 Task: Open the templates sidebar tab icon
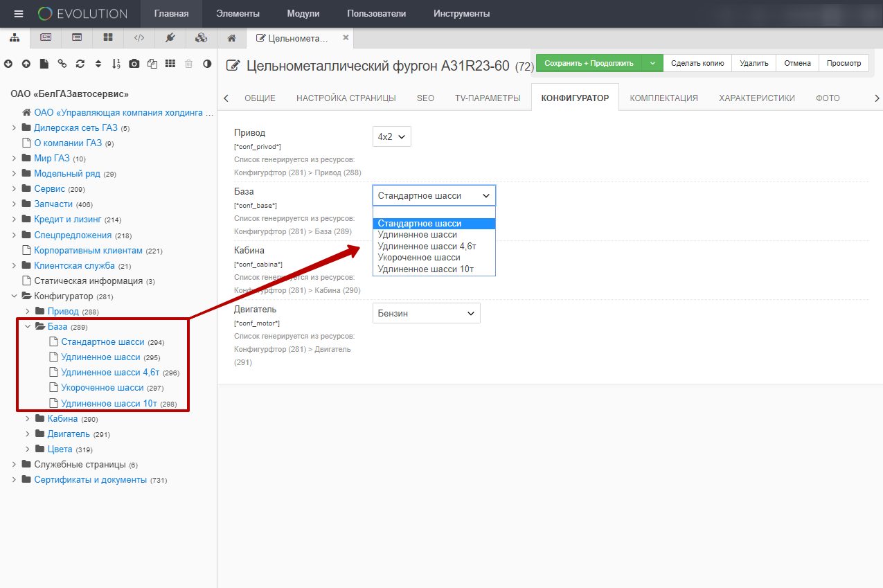click(x=46, y=37)
